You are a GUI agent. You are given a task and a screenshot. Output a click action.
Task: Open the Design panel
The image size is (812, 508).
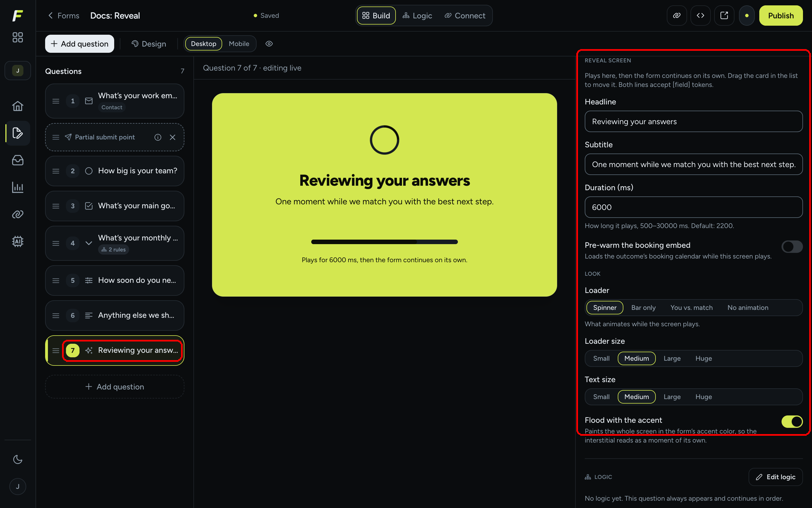click(x=149, y=44)
